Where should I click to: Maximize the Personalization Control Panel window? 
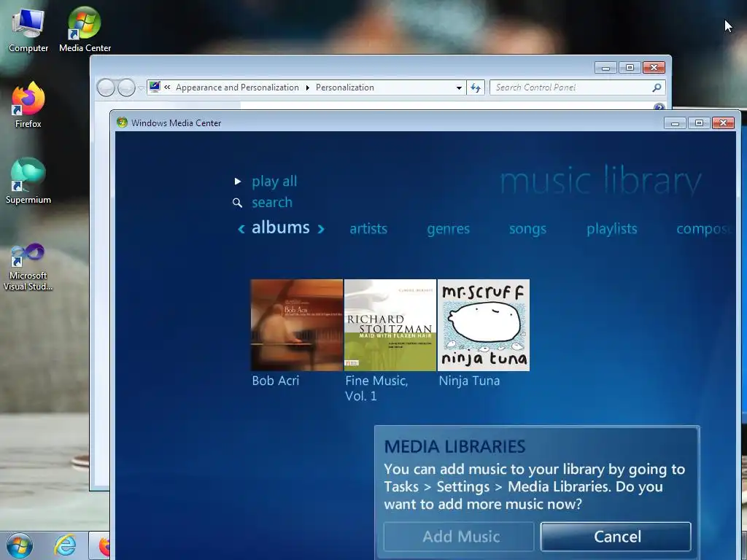coord(630,68)
